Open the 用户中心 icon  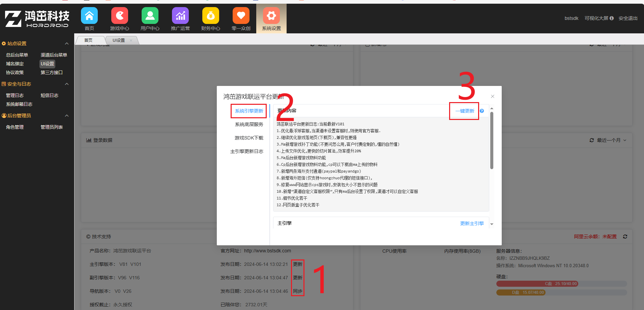click(150, 16)
